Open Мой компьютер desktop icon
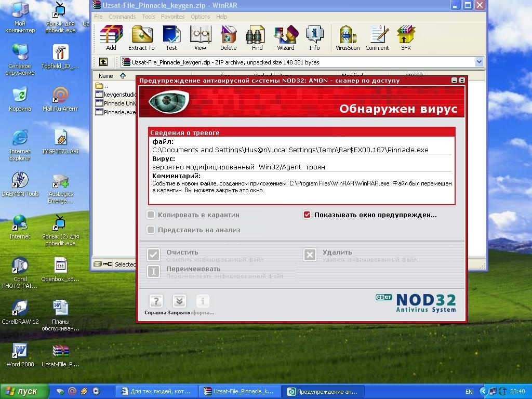Screen dimensions: 532x399 pos(20,17)
